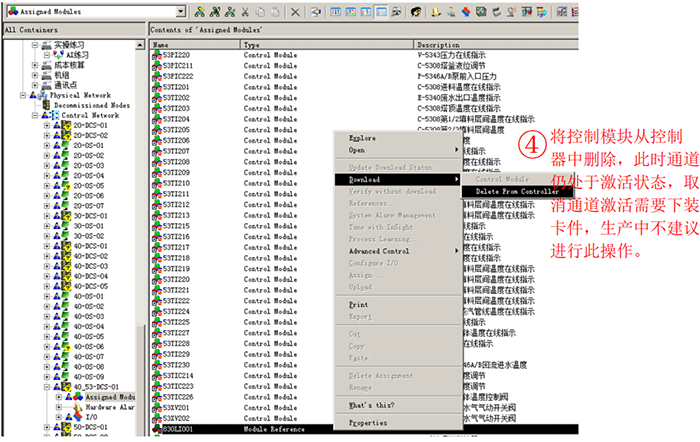Open the Assigned Modules location dropdown
The width and height of the screenshot is (700, 442).
(180, 11)
